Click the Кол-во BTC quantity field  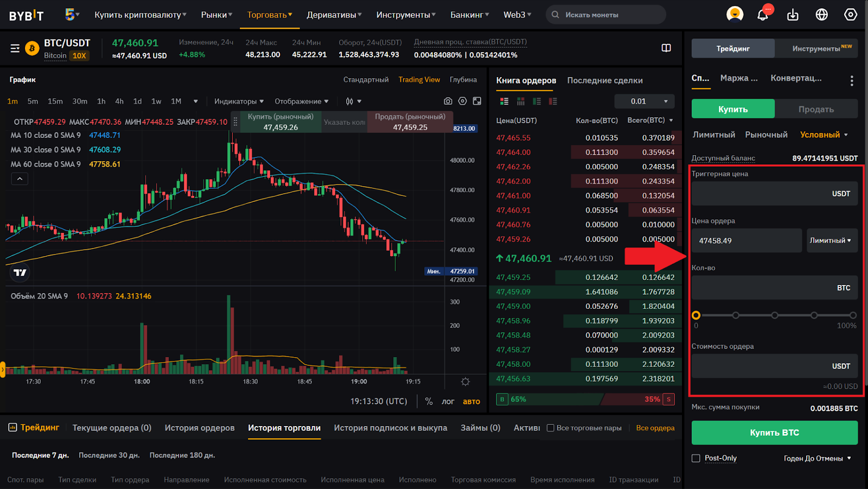click(x=775, y=288)
